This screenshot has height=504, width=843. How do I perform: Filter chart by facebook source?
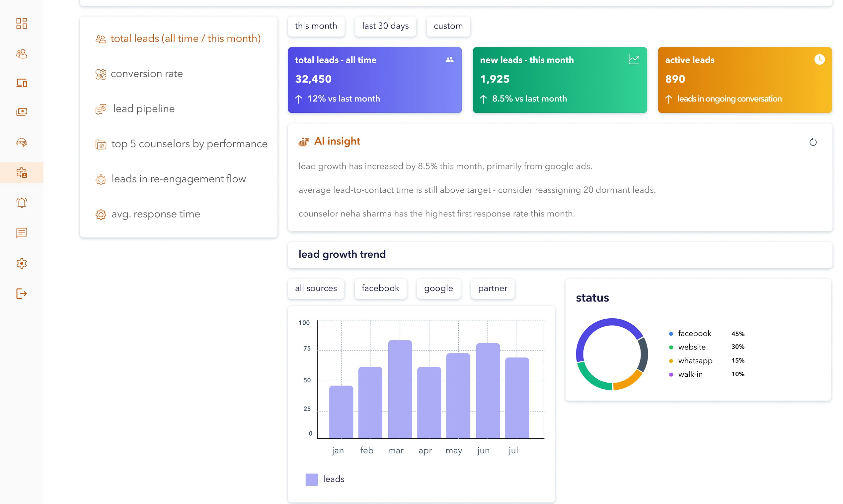tap(380, 288)
